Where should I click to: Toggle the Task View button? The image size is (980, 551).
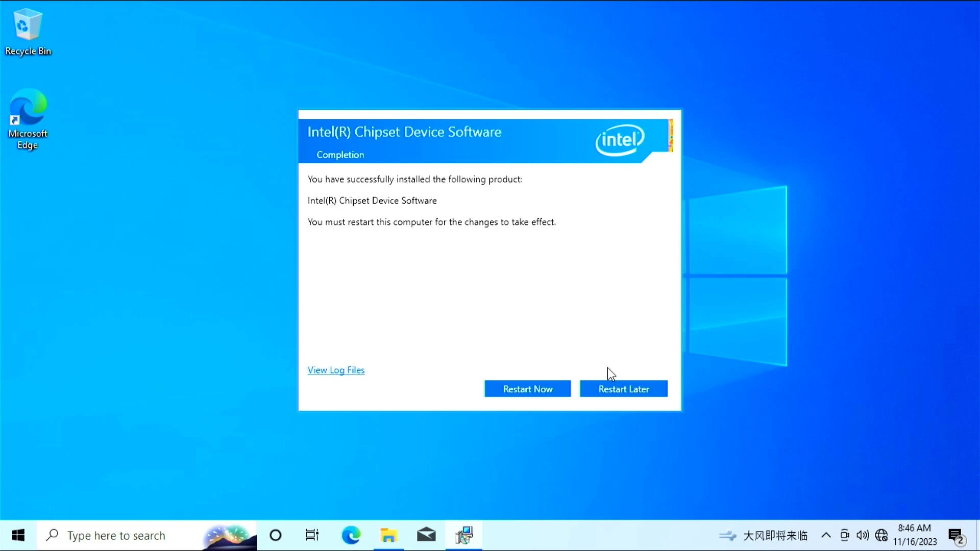click(312, 535)
